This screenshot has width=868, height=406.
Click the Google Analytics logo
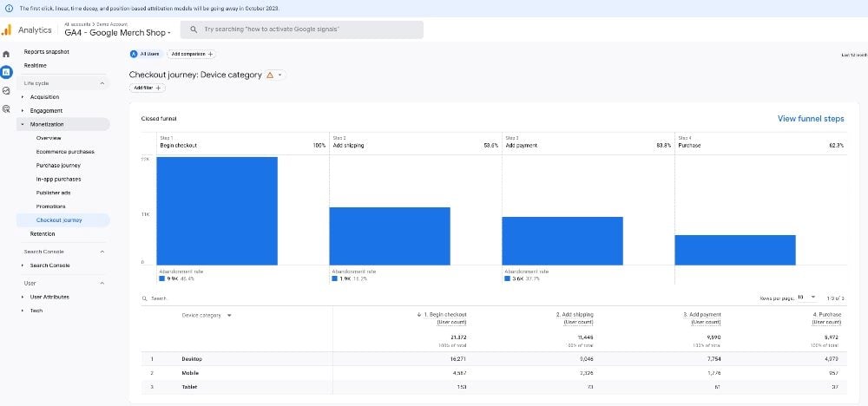(x=6, y=29)
